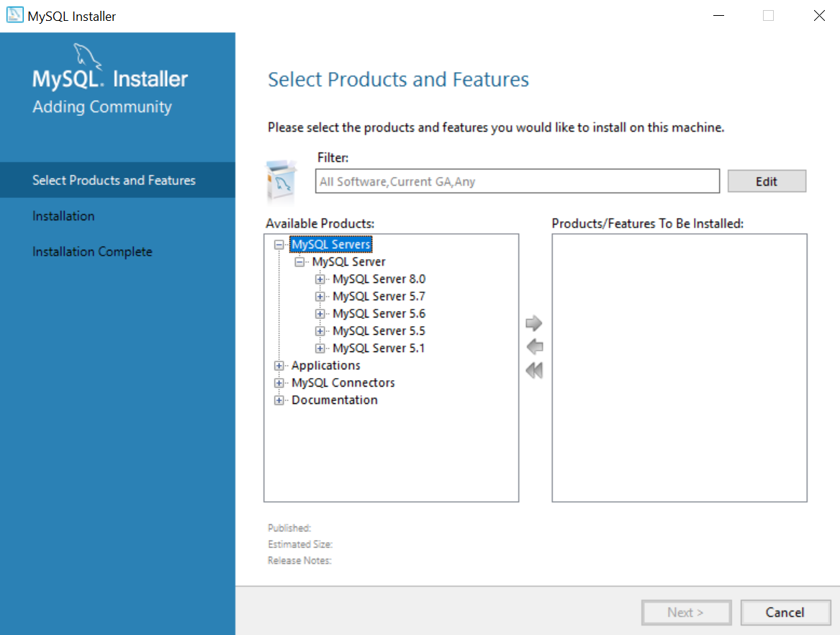The width and height of the screenshot is (840, 635).
Task: Select Documentation label in product tree
Action: tap(334, 400)
